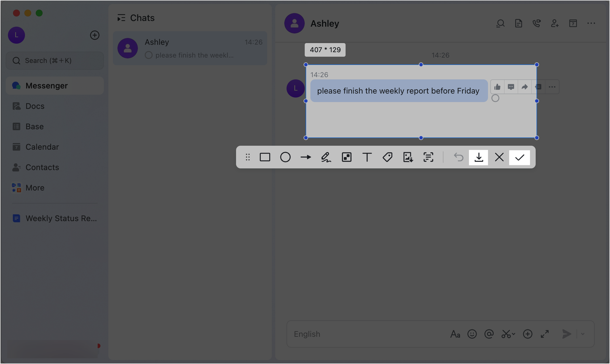610x364 pixels.
Task: Pick the freehand pen tool
Action: coord(326,157)
